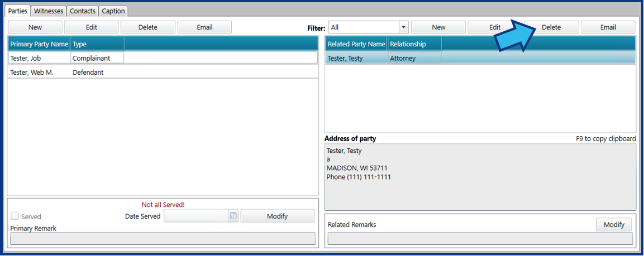
Task: Click Delete above the primary party list
Action: [x=148, y=27]
